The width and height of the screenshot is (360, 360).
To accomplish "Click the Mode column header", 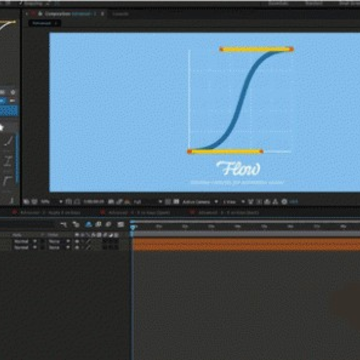I will click(18, 235).
